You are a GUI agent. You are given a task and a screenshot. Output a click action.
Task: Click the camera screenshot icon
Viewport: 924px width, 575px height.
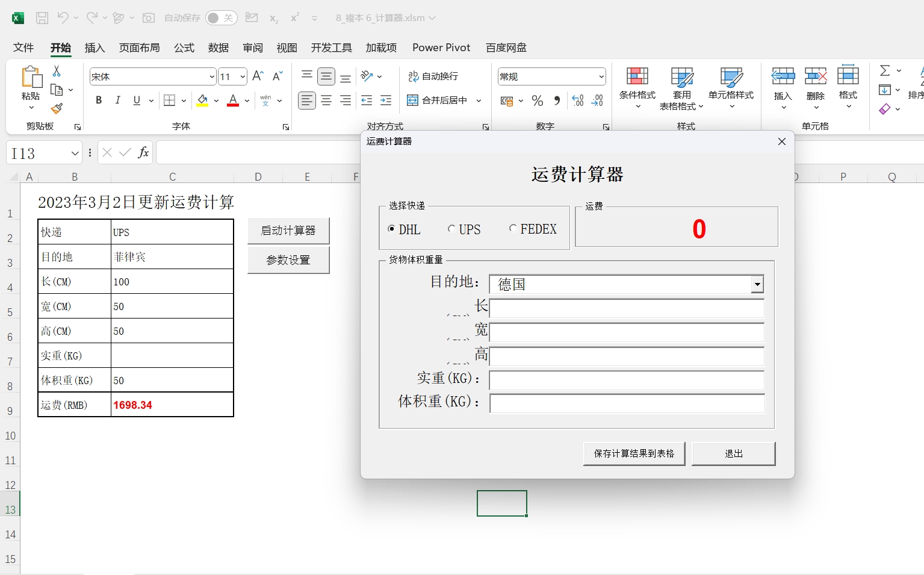pos(148,18)
